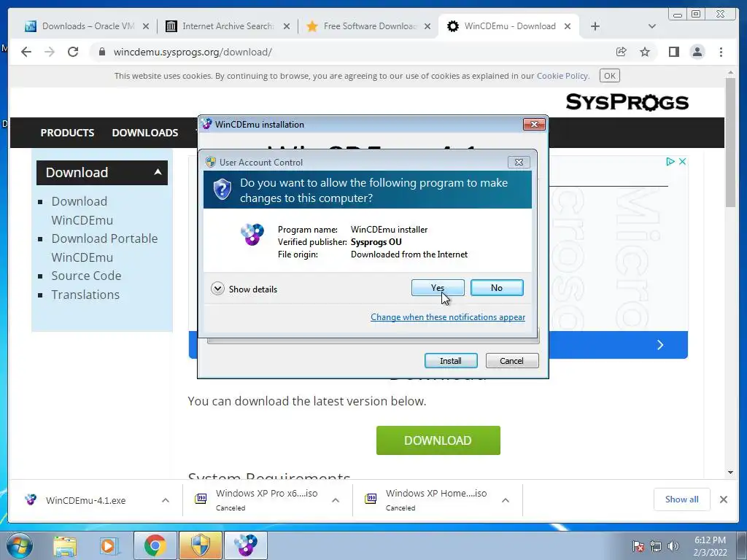The height and width of the screenshot is (560, 747).
Task: Close the Internet Archive Search tab
Action: tap(286, 26)
